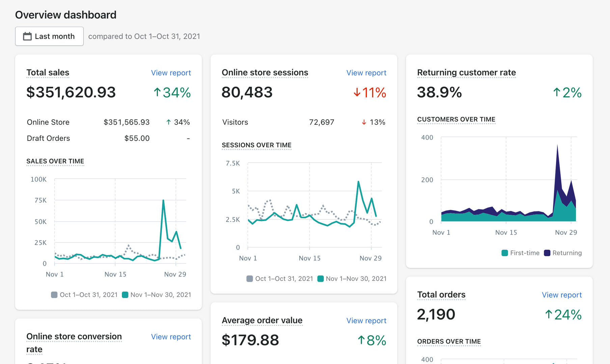Open the Last month date picker

[49, 36]
